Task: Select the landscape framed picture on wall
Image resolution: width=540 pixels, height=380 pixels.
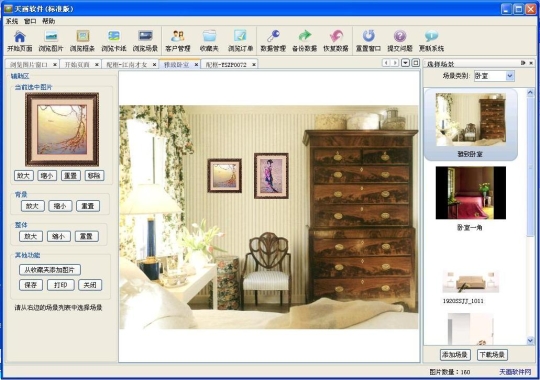Action: click(x=225, y=175)
